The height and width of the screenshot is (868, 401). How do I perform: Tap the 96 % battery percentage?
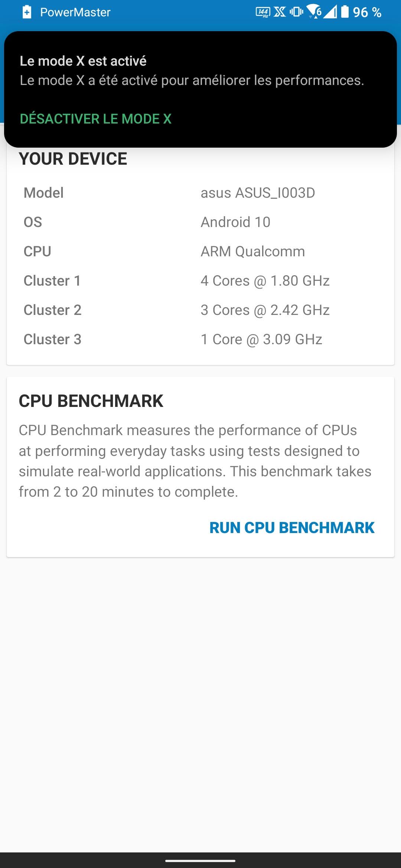tap(367, 13)
